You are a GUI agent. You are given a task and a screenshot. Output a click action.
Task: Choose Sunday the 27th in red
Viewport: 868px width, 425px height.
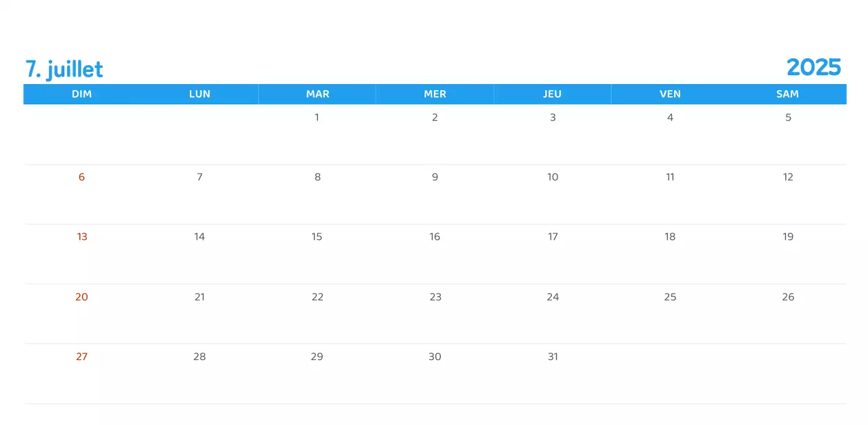pyautogui.click(x=82, y=357)
